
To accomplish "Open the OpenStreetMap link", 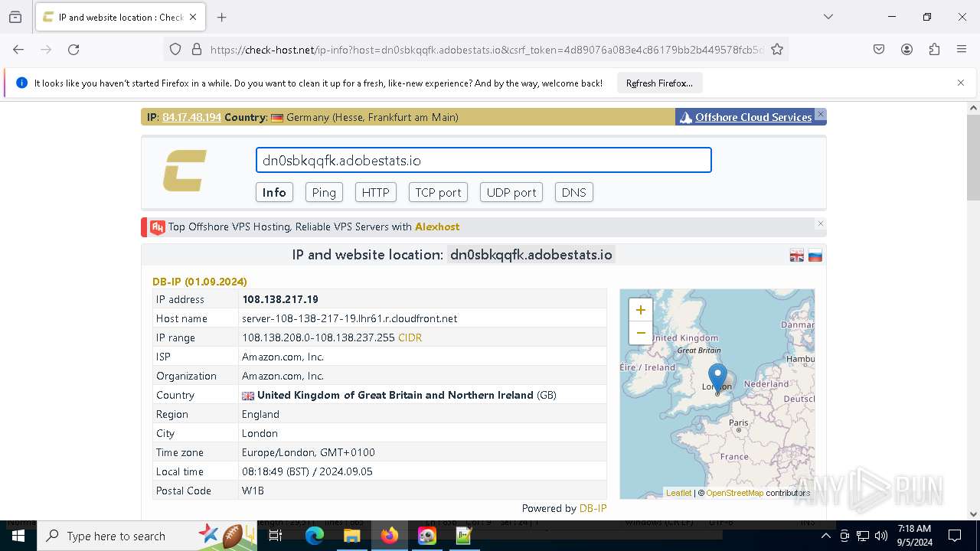I will pyautogui.click(x=734, y=493).
